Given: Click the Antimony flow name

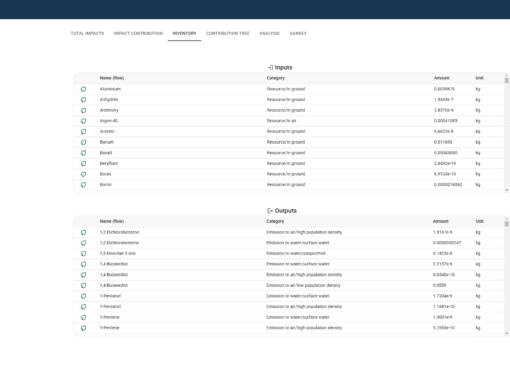Looking at the screenshot, I should pyautogui.click(x=109, y=110).
